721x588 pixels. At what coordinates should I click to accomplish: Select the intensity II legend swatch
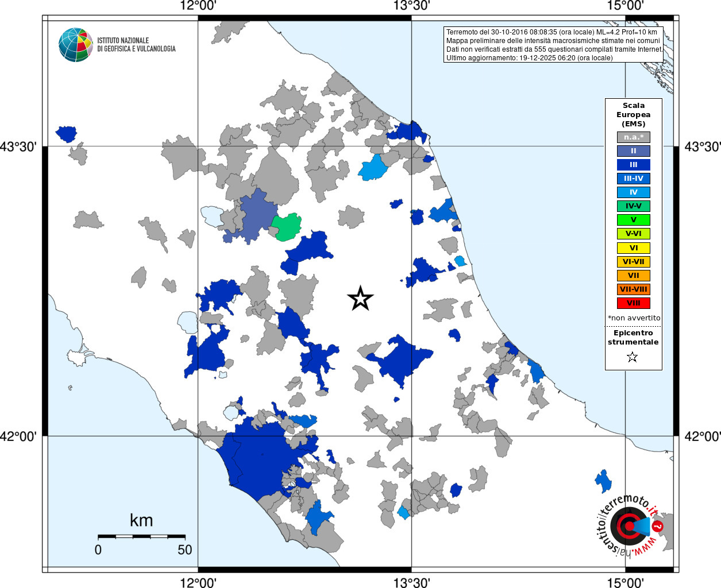[634, 151]
